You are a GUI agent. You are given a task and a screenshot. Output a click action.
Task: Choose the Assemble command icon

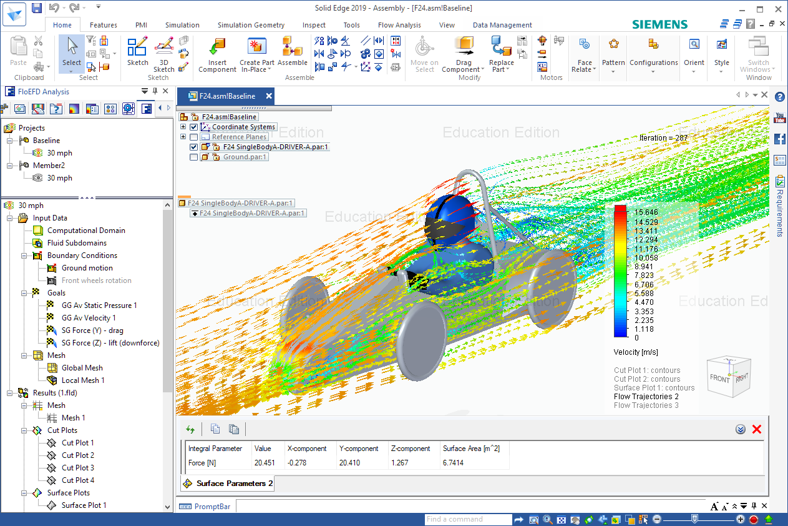click(x=292, y=46)
